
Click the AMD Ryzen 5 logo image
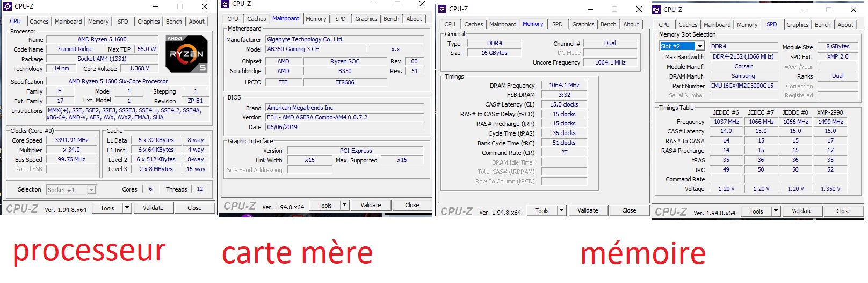186,54
